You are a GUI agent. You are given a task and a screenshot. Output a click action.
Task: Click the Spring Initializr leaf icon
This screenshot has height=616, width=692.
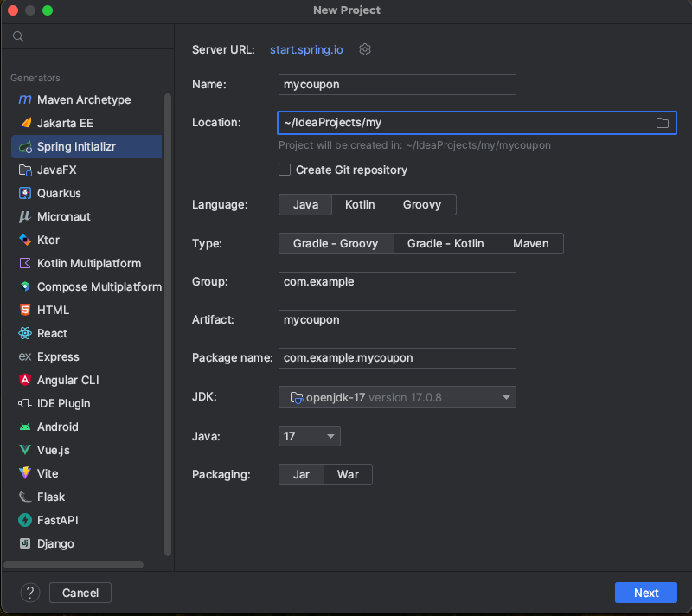click(x=25, y=146)
